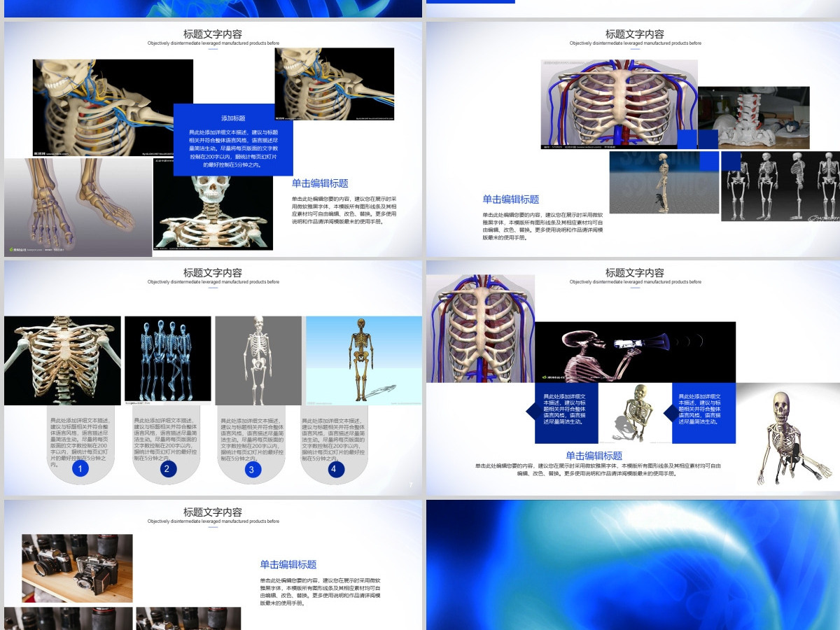Click 标题文字内容 title above the 添加标题 box
The height and width of the screenshot is (630, 840).
pos(213,34)
